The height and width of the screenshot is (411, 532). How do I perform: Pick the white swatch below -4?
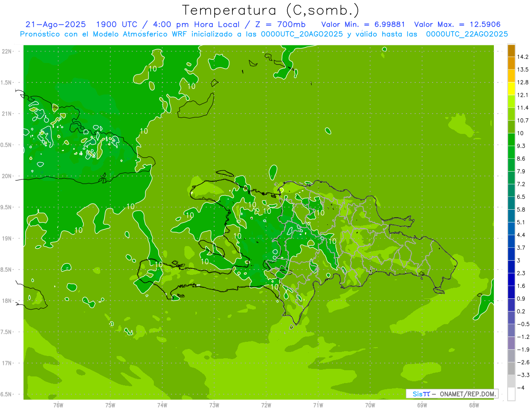point(511,394)
